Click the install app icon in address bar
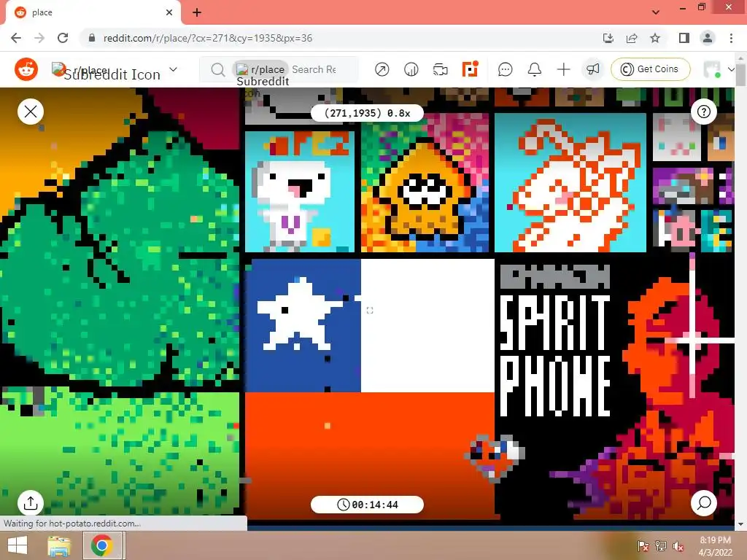747x560 pixels. [x=608, y=38]
